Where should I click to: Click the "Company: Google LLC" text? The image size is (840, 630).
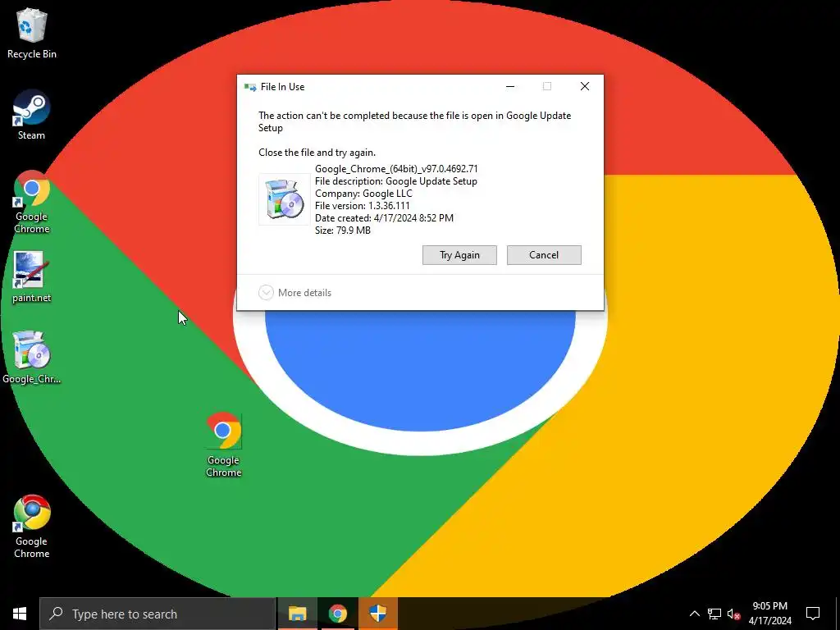(363, 194)
